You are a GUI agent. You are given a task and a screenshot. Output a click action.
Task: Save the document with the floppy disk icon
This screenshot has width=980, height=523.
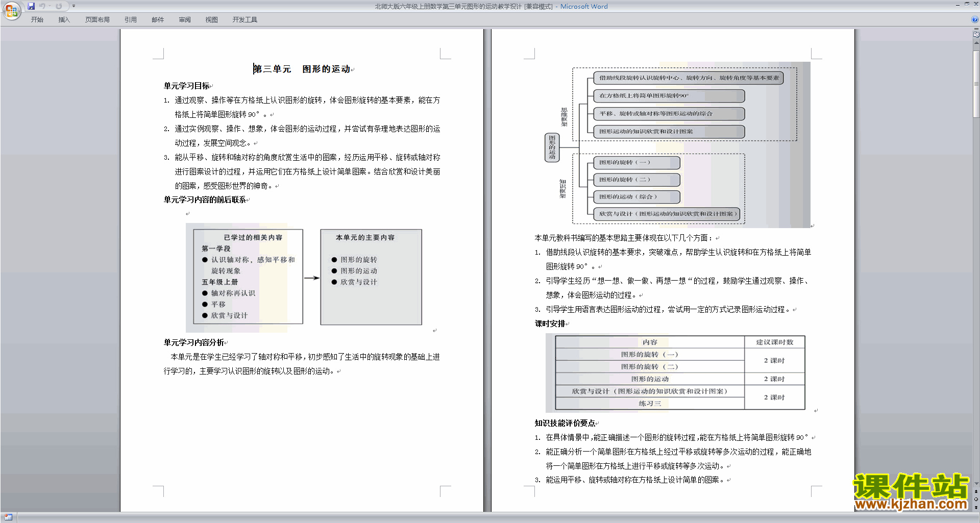pos(31,6)
